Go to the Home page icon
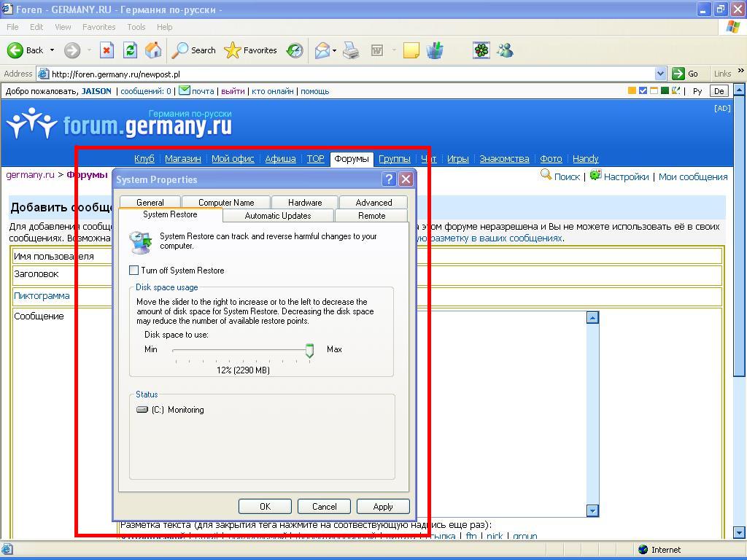 153,50
